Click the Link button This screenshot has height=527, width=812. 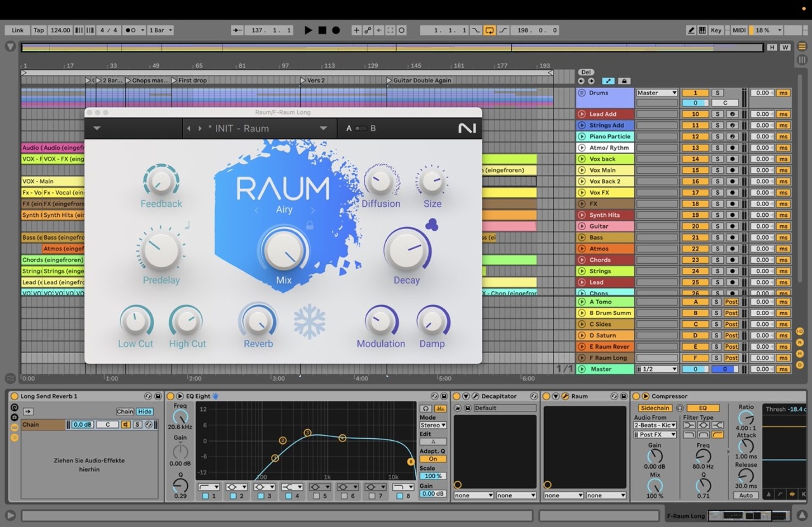point(17,30)
